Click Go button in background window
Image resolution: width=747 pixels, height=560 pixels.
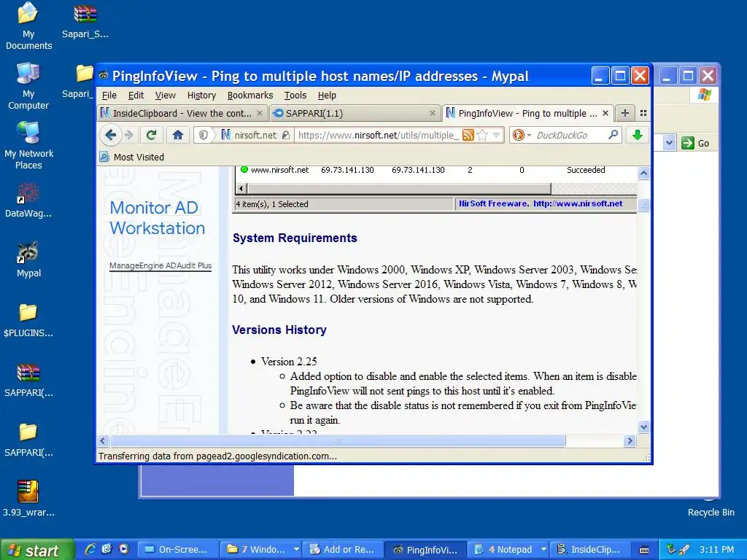pos(695,143)
